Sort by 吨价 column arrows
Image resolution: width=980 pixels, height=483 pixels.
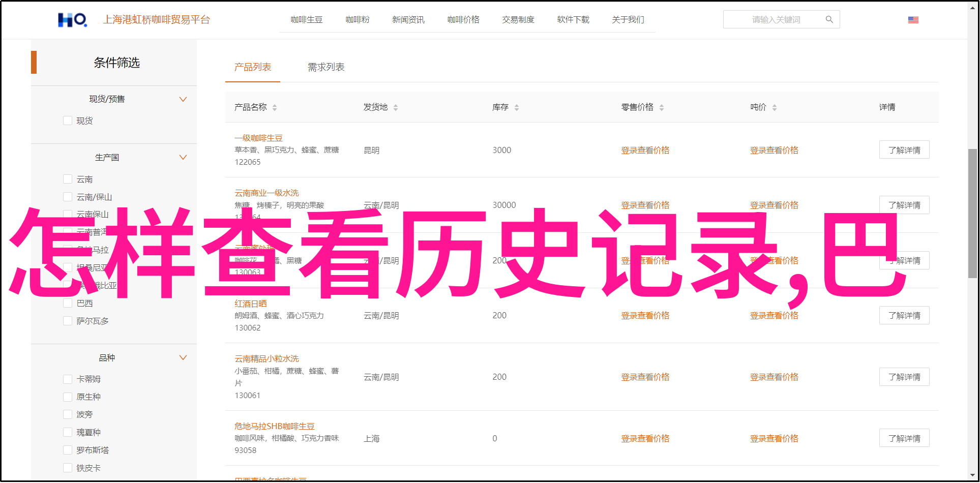point(775,107)
